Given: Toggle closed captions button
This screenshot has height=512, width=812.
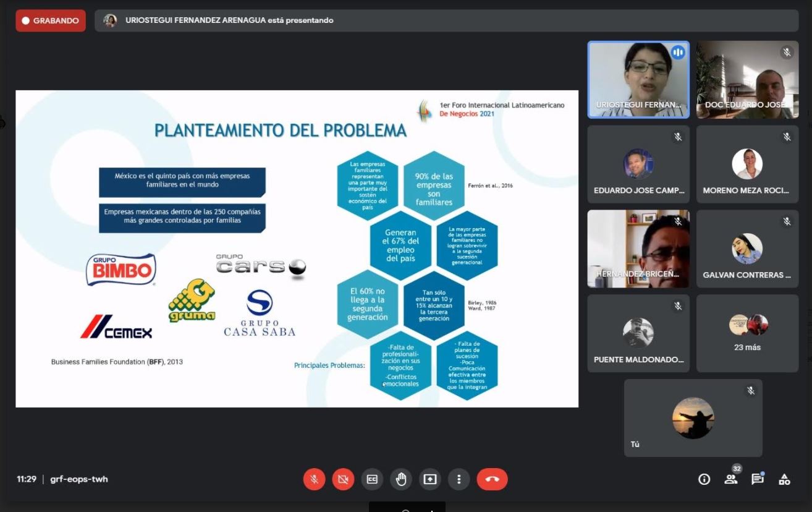Looking at the screenshot, I should pos(372,479).
